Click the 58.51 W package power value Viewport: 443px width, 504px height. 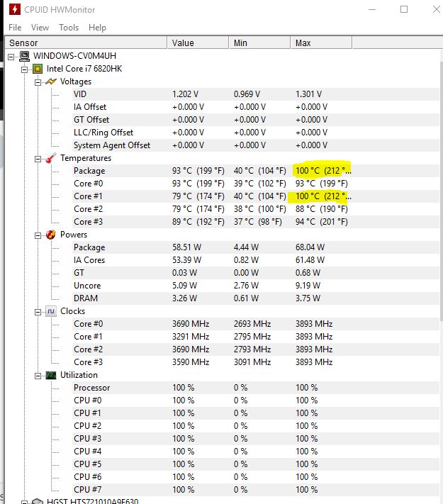[x=186, y=247]
